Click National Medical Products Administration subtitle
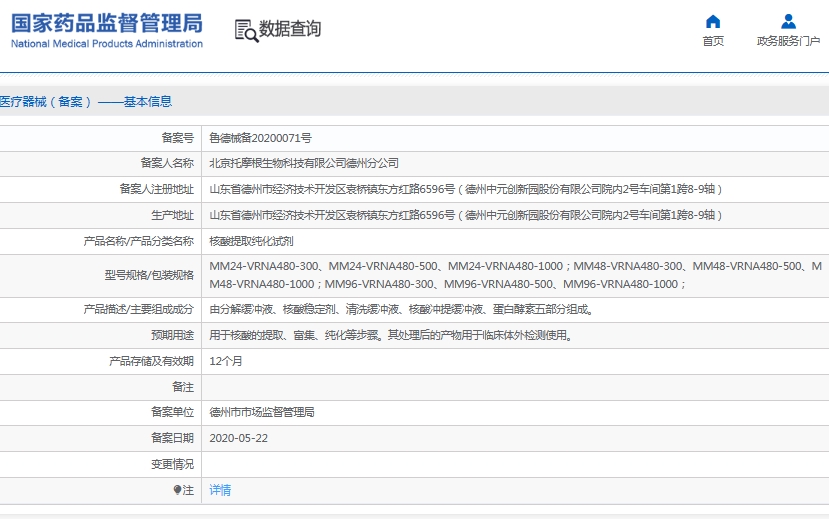The image size is (829, 519). (107, 44)
